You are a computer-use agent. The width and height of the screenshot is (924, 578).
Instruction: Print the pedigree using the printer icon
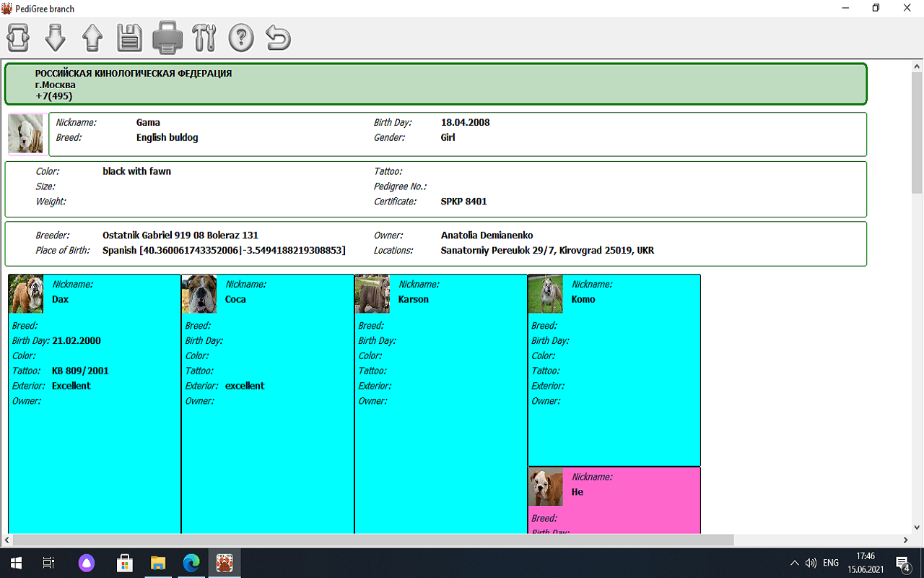tap(167, 38)
